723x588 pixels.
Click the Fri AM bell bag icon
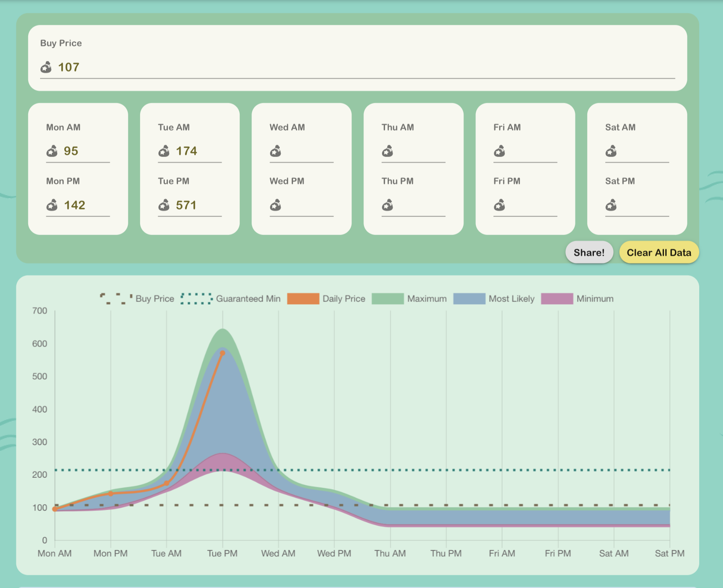(499, 151)
